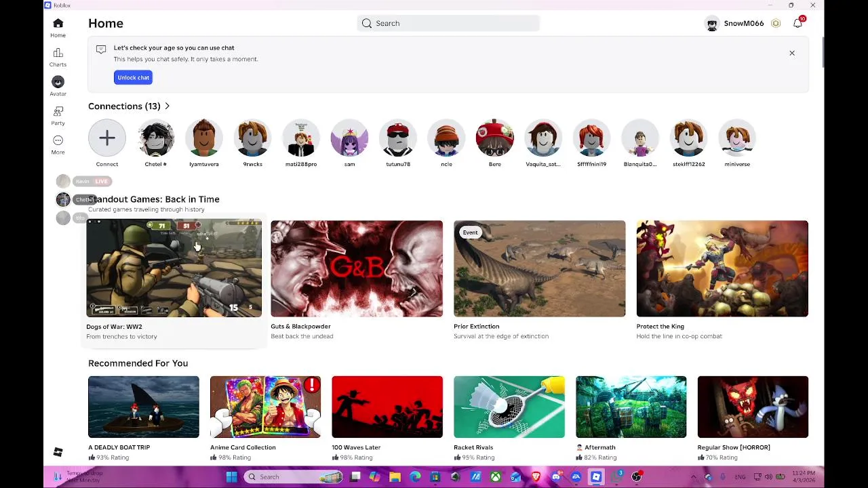
Task: Open BlanquitaO... connection avatar
Action: 640,138
